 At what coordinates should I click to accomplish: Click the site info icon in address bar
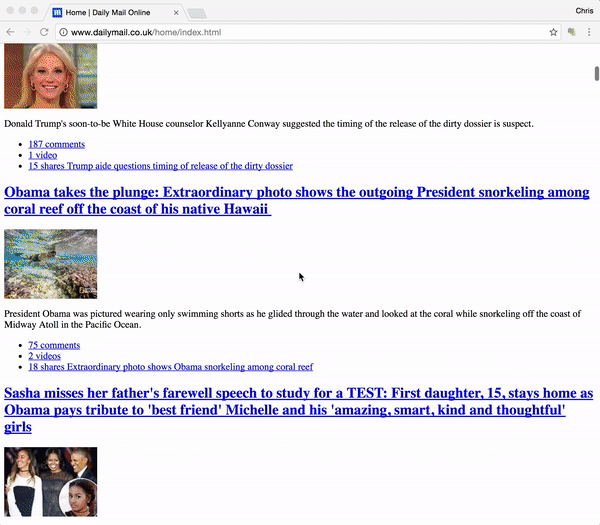coord(64,32)
